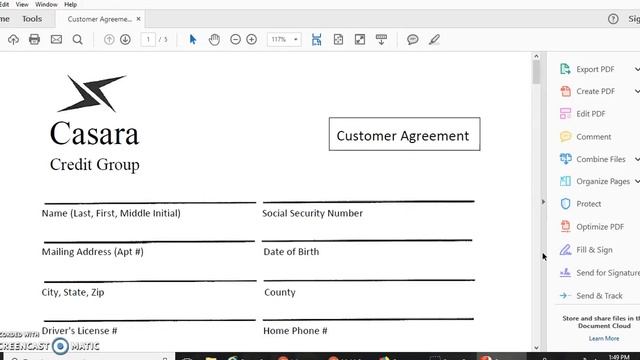Click the taskbar clock showing 1:49 PM
640x360 pixels.
pos(619,357)
